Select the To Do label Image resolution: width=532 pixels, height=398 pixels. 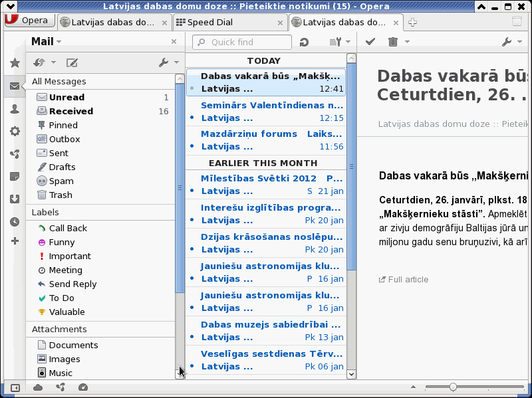(x=100, y=298)
